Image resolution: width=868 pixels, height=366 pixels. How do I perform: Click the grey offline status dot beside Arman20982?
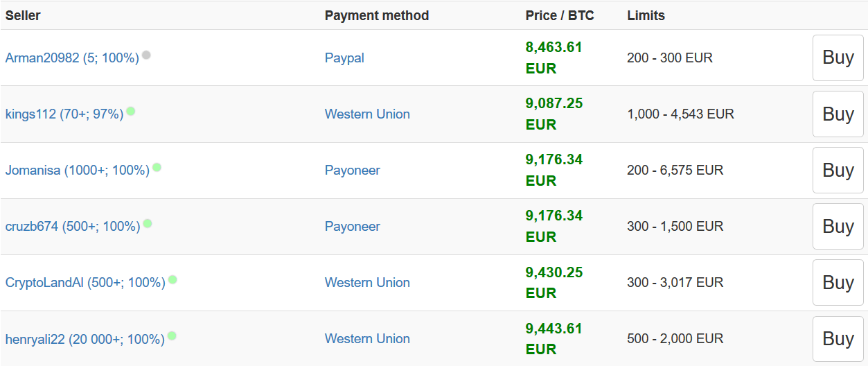146,55
